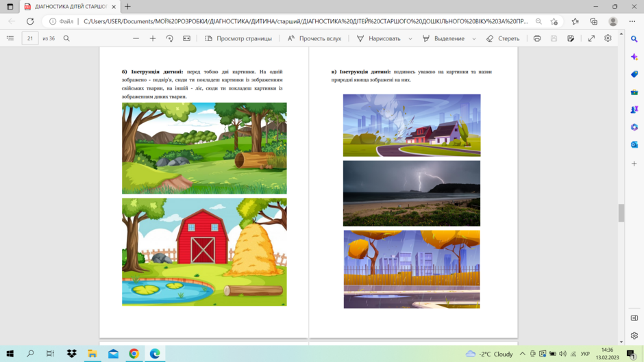Open the Collections panel
This screenshot has height=362, width=644.
[594, 21]
